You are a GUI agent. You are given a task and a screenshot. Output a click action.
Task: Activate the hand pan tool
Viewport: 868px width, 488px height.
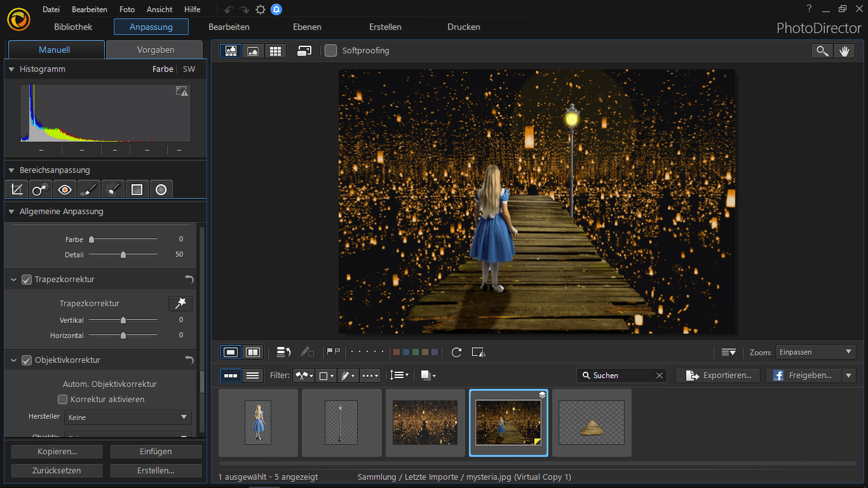click(x=844, y=51)
